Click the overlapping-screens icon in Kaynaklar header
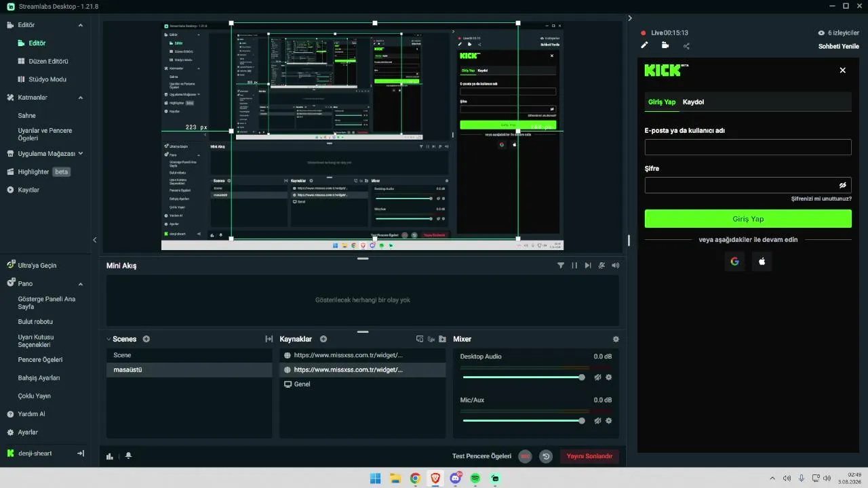Screen dimensions: 868x488 pos(419,339)
